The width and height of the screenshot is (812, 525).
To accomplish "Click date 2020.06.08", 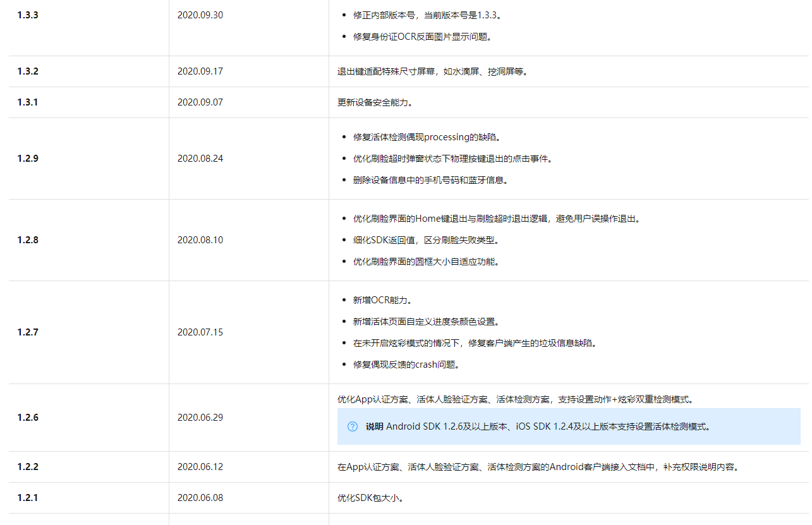I will pos(200,498).
